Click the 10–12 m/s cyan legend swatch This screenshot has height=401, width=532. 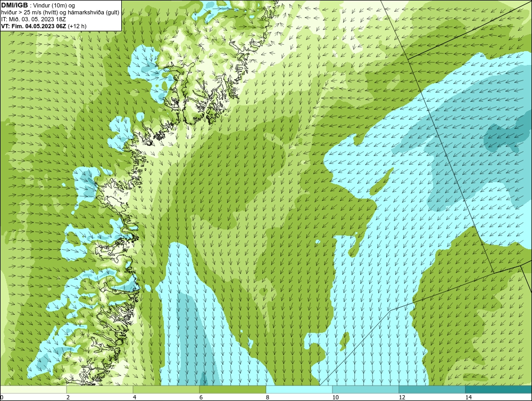point(366,389)
